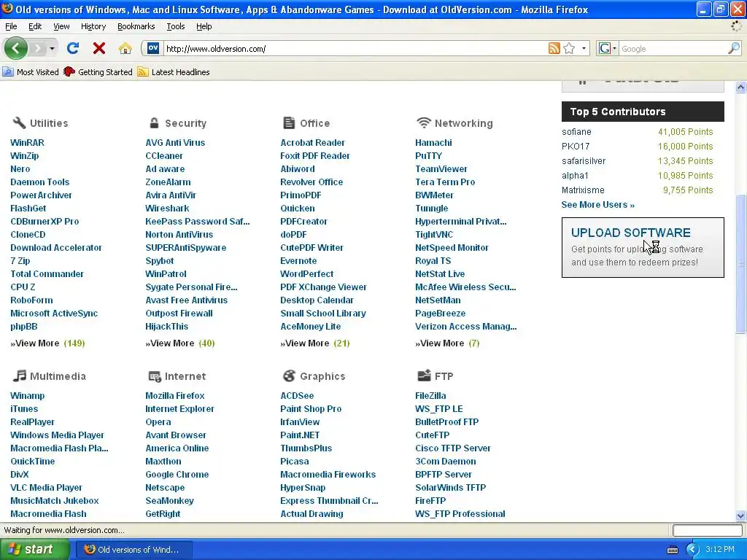Image resolution: width=747 pixels, height=560 pixels.
Task: Click the Firefox icon in taskbar button
Action: 90,549
